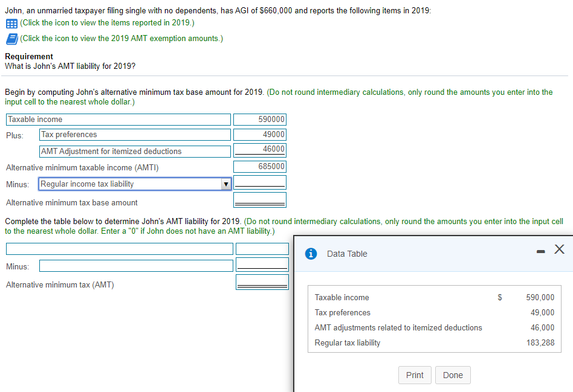Click the Alternative minimum tax base amount cell
573x392 pixels.
point(260,200)
